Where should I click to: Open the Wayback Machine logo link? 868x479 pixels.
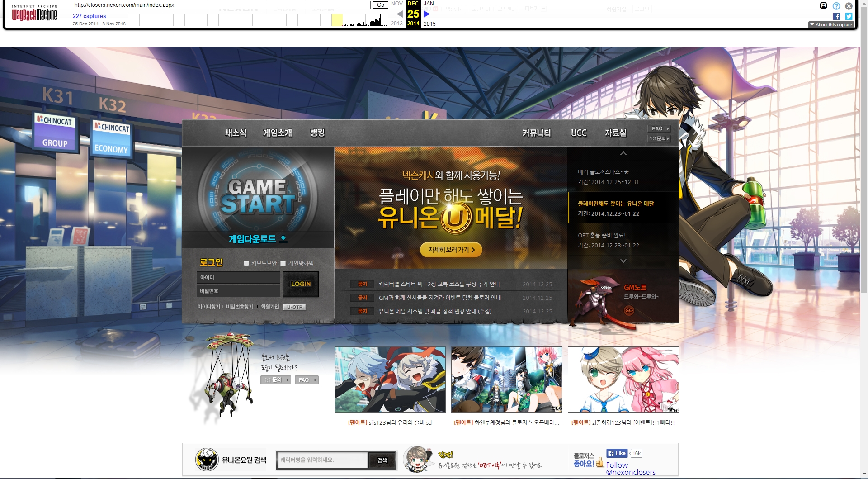(34, 13)
